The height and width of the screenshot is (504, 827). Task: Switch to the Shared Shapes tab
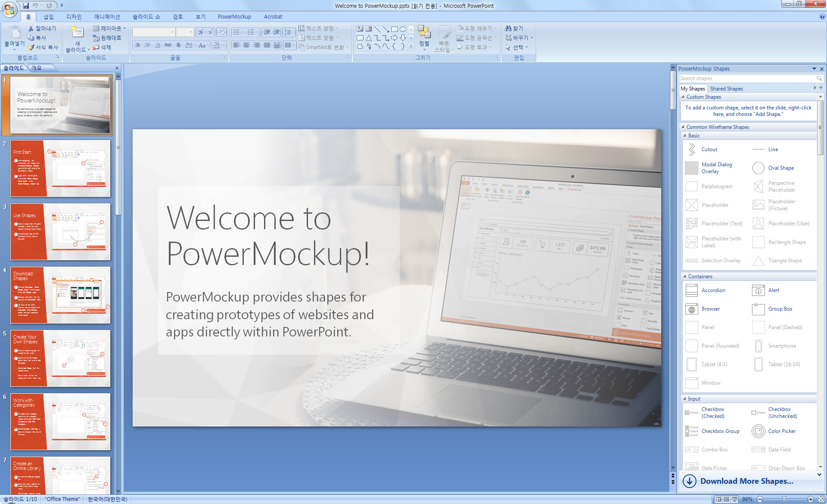point(726,89)
